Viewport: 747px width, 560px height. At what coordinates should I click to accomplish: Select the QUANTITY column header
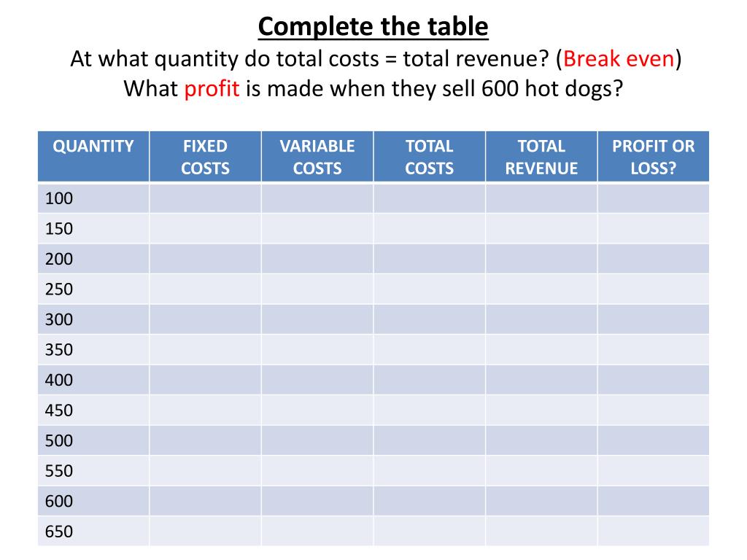pyautogui.click(x=93, y=157)
